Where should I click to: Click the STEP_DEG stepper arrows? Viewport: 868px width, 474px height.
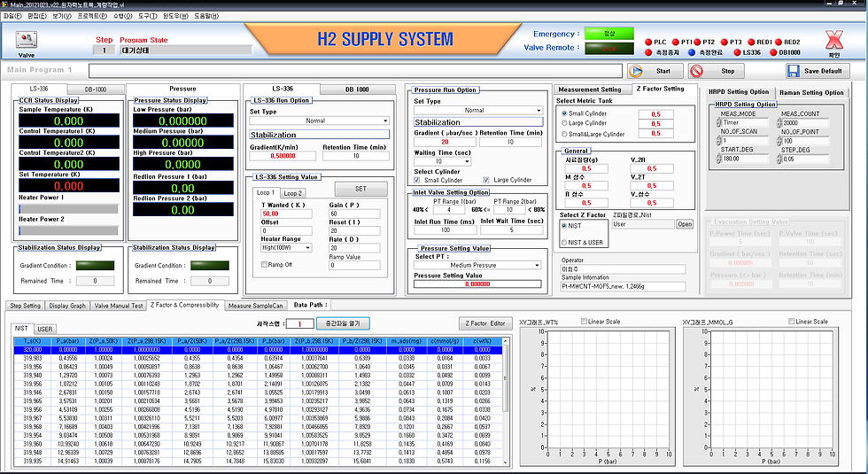coord(779,159)
